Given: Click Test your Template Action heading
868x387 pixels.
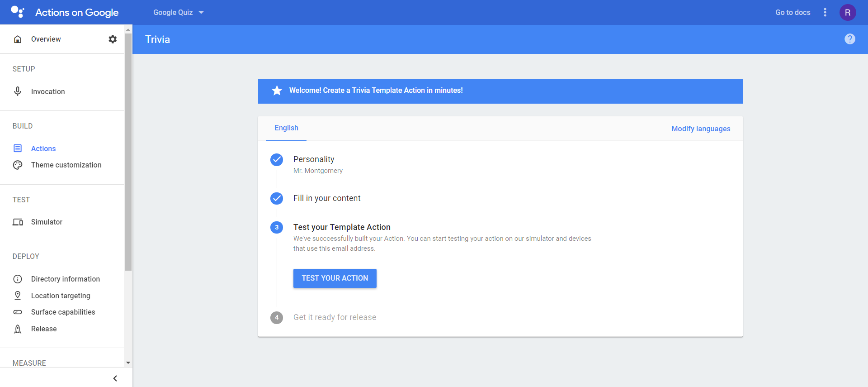Looking at the screenshot, I should point(342,227).
